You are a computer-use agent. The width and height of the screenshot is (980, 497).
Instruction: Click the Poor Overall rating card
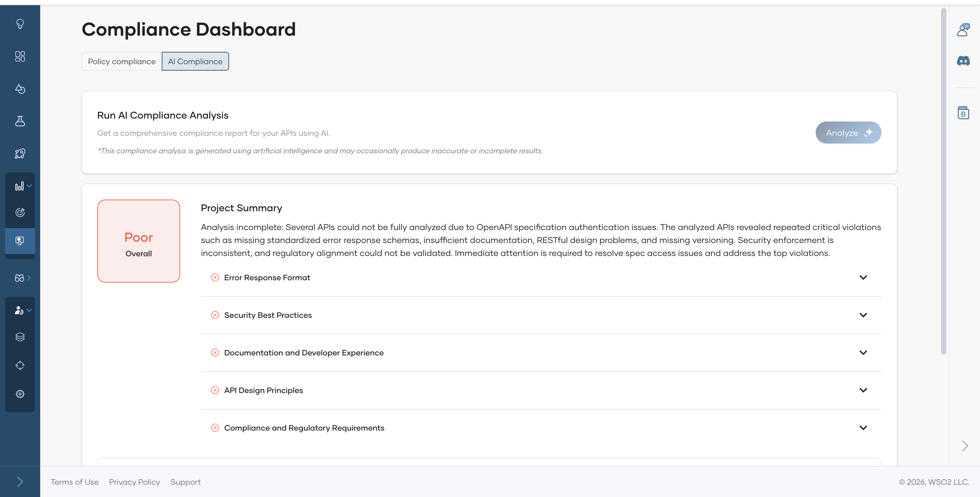pyautogui.click(x=138, y=241)
